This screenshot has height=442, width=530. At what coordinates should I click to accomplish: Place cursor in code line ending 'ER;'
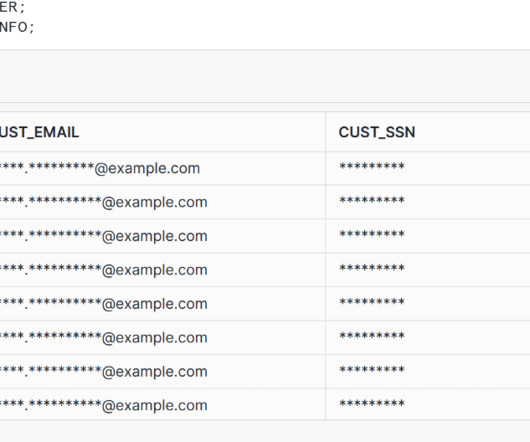tap(13, 7)
